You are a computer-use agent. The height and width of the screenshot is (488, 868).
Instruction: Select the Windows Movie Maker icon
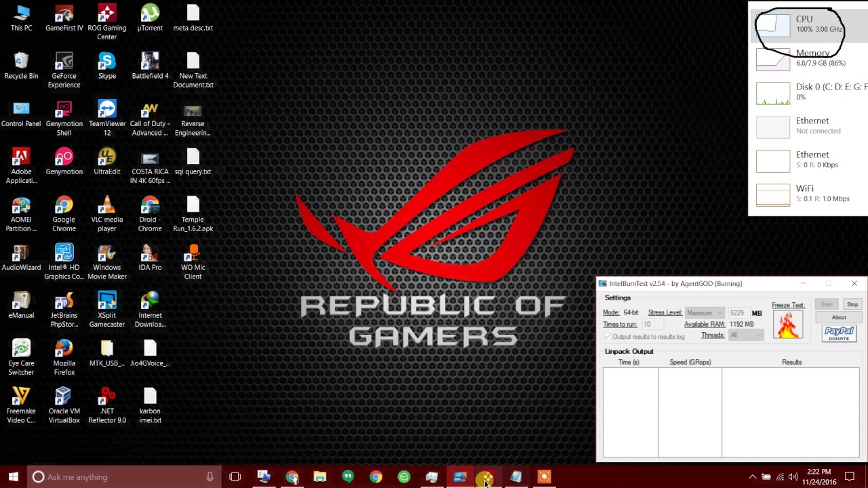point(106,262)
